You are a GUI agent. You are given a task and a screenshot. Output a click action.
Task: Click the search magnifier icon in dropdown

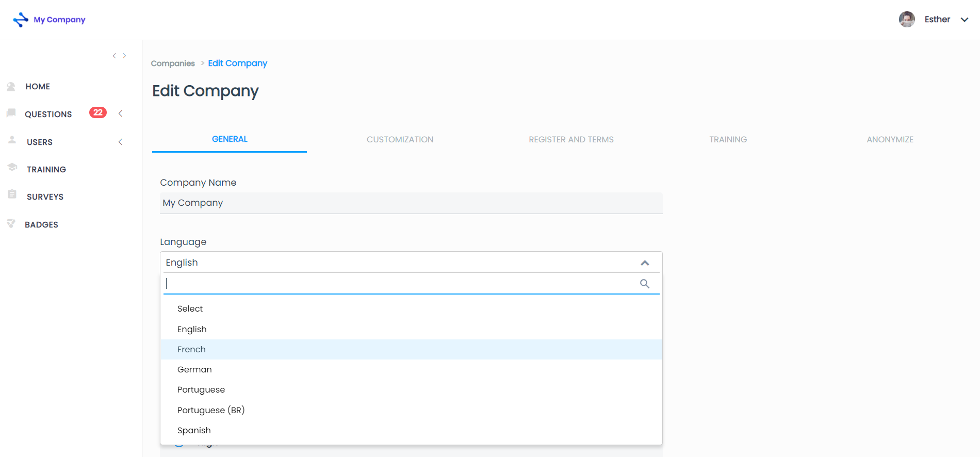click(x=645, y=284)
